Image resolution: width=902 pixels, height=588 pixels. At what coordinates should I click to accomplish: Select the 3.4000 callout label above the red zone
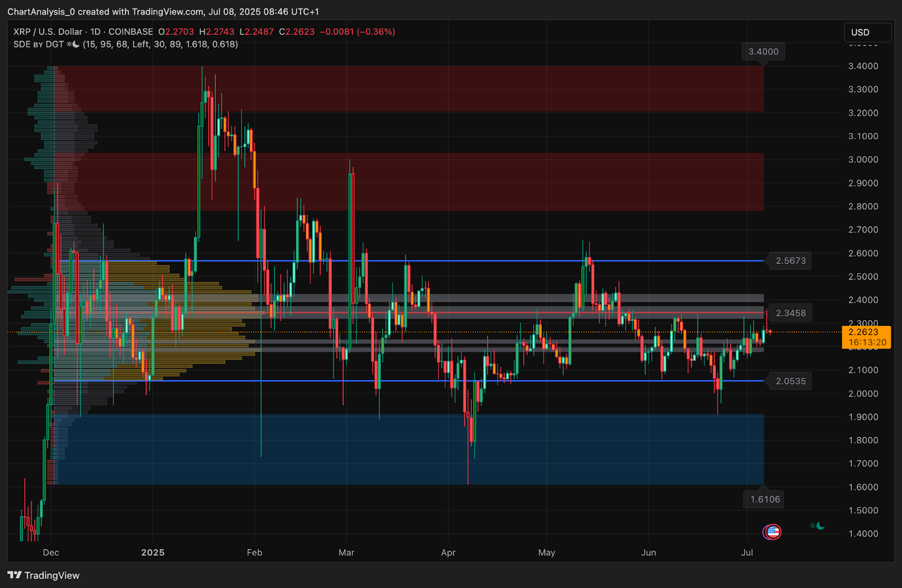pyautogui.click(x=763, y=52)
